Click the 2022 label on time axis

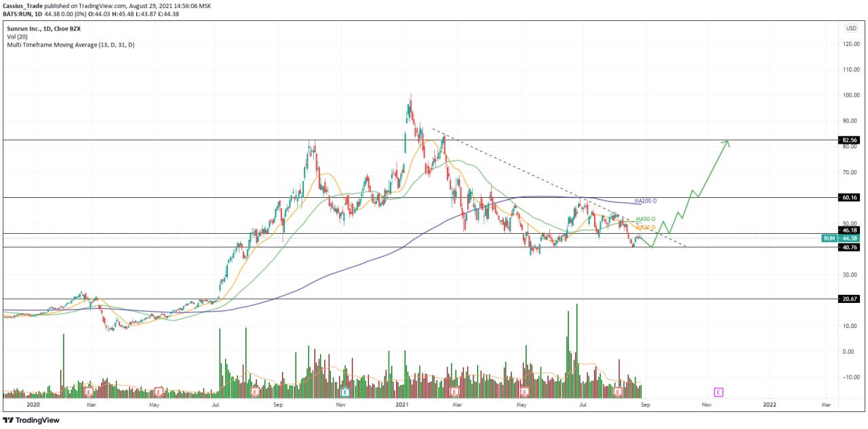770,405
